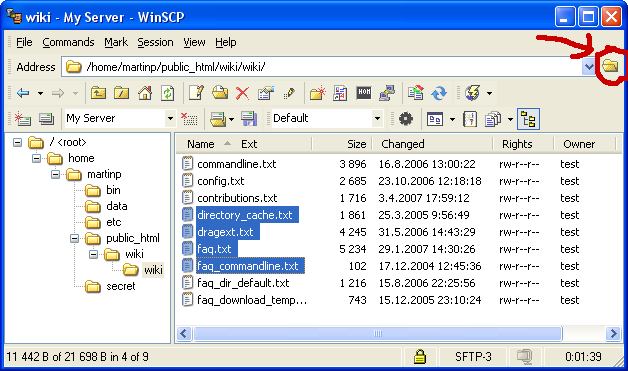This screenshot has width=628, height=371.
Task: Open the terminal console icon
Action: [364, 93]
